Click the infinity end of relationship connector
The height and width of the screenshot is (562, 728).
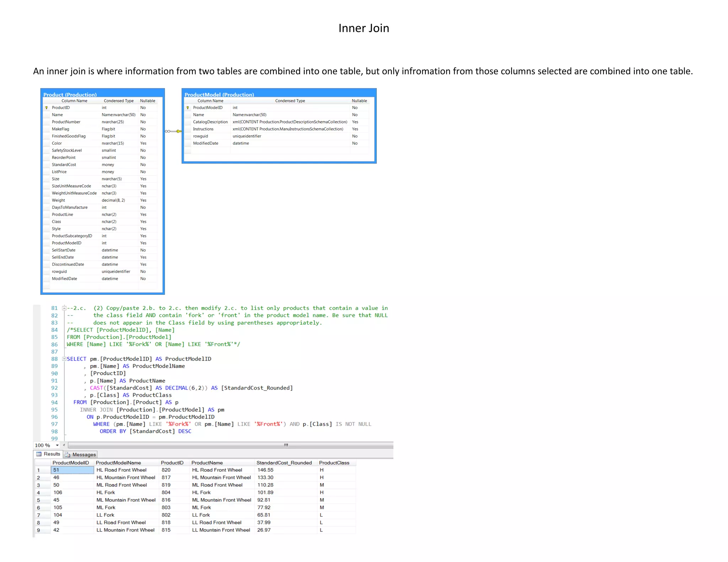[167, 131]
